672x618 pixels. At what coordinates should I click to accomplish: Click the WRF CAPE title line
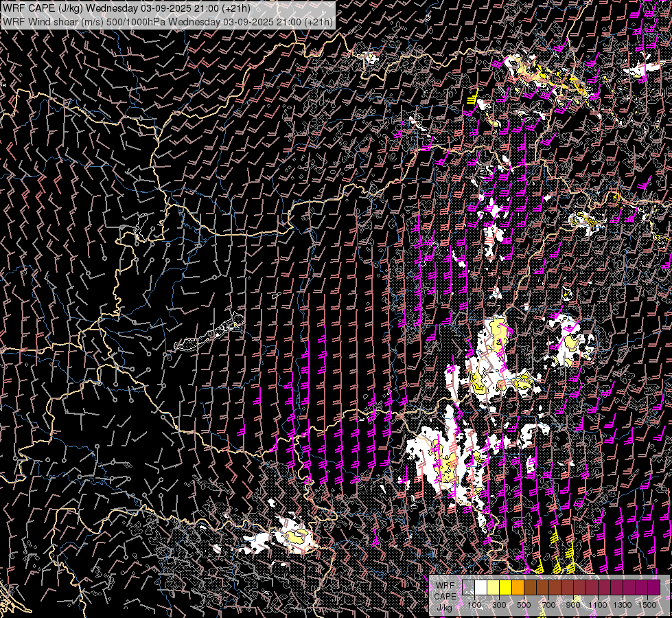click(126, 8)
